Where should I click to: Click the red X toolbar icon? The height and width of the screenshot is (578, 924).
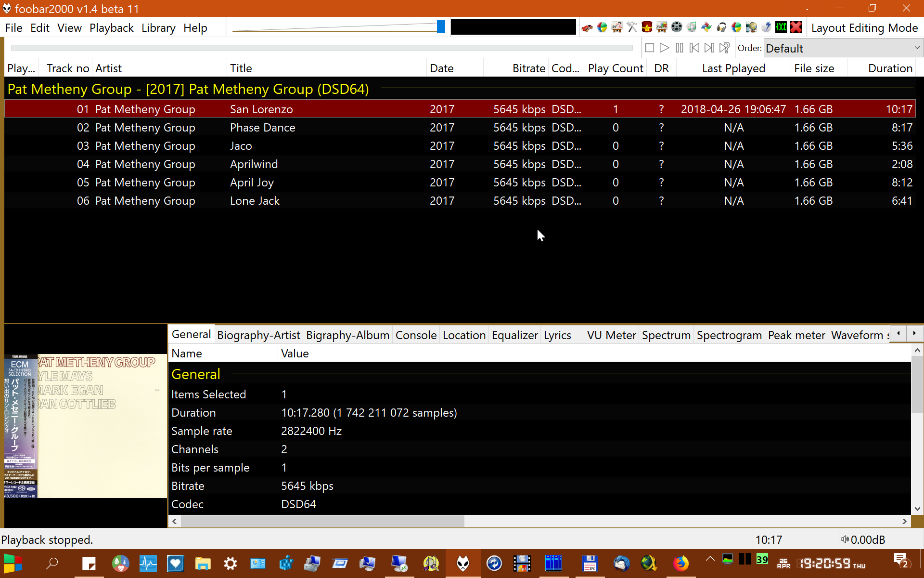tap(796, 27)
